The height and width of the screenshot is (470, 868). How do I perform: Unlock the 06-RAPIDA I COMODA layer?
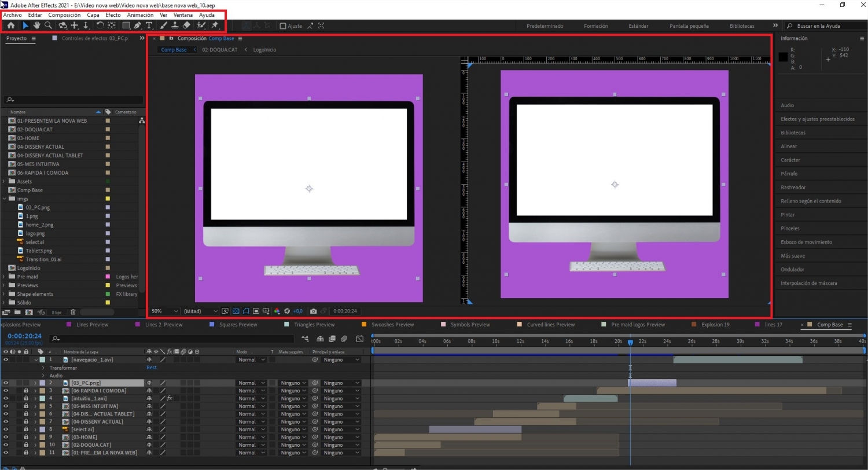click(26, 391)
